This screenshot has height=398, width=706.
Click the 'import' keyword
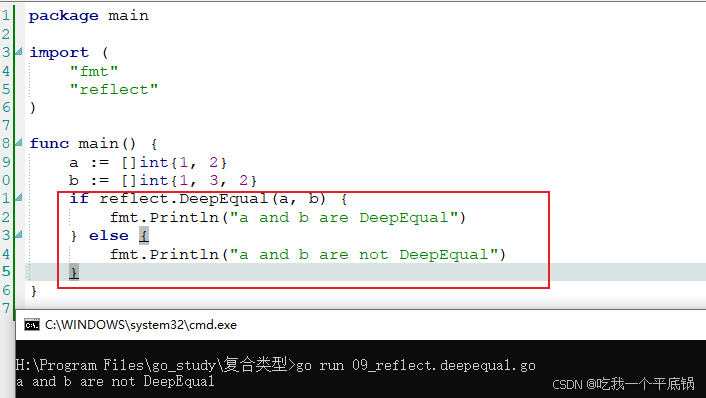59,53
